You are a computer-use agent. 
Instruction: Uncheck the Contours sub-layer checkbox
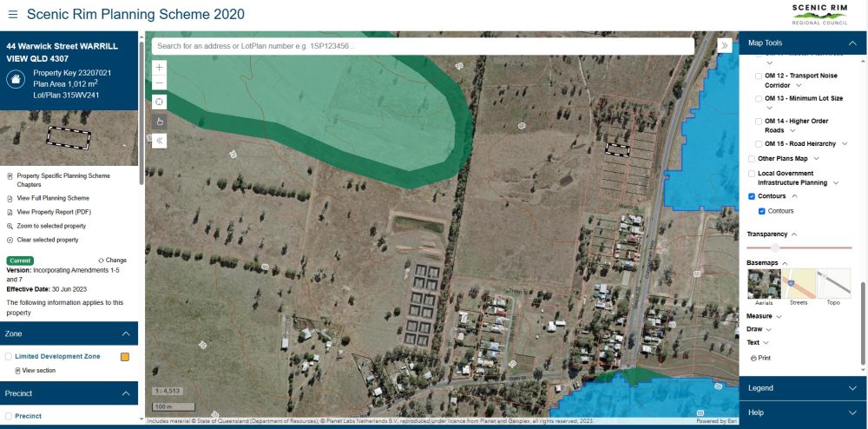[762, 211]
